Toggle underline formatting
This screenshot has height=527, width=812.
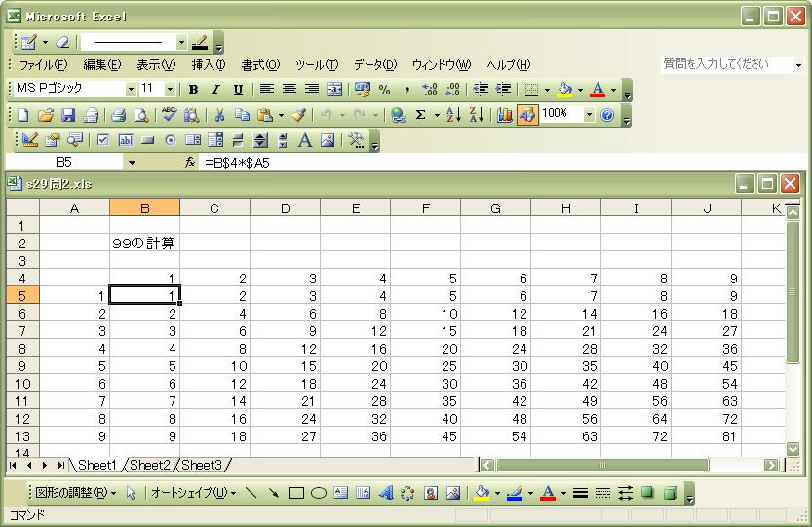coord(238,90)
